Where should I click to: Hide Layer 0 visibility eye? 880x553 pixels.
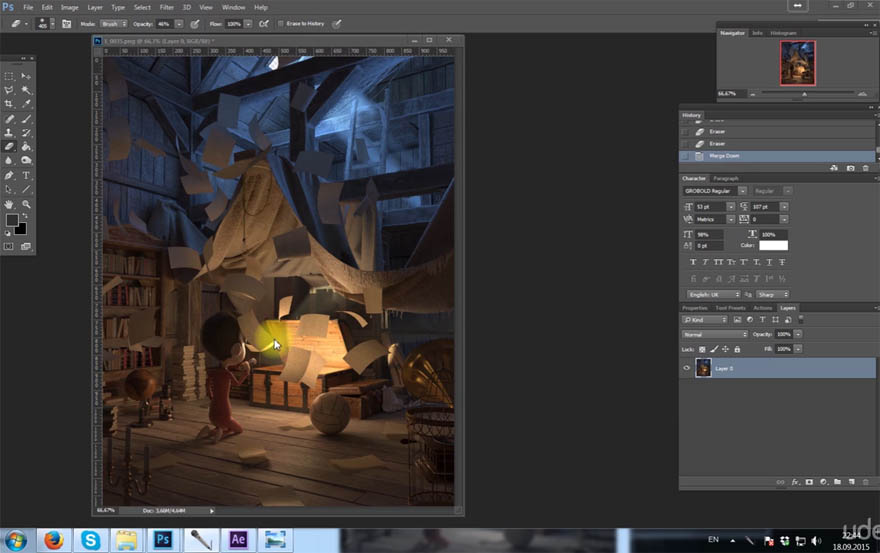click(x=686, y=368)
